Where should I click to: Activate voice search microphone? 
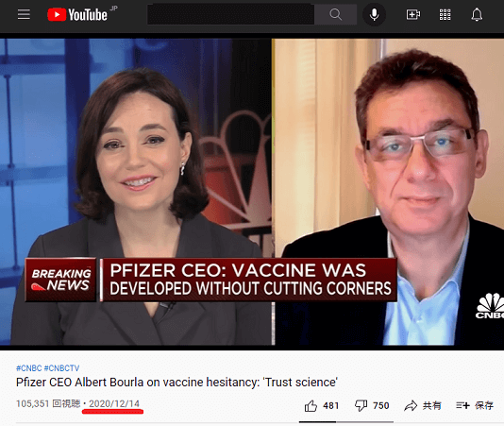tap(374, 14)
